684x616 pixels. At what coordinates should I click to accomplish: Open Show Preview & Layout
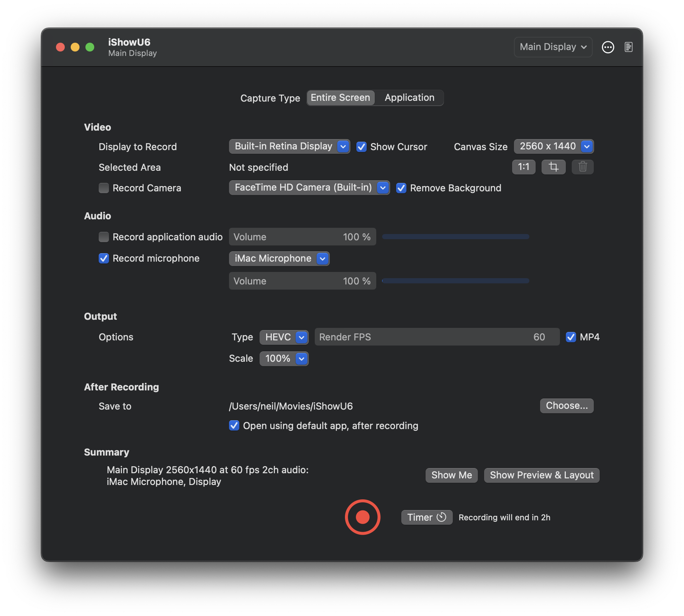pyautogui.click(x=541, y=475)
